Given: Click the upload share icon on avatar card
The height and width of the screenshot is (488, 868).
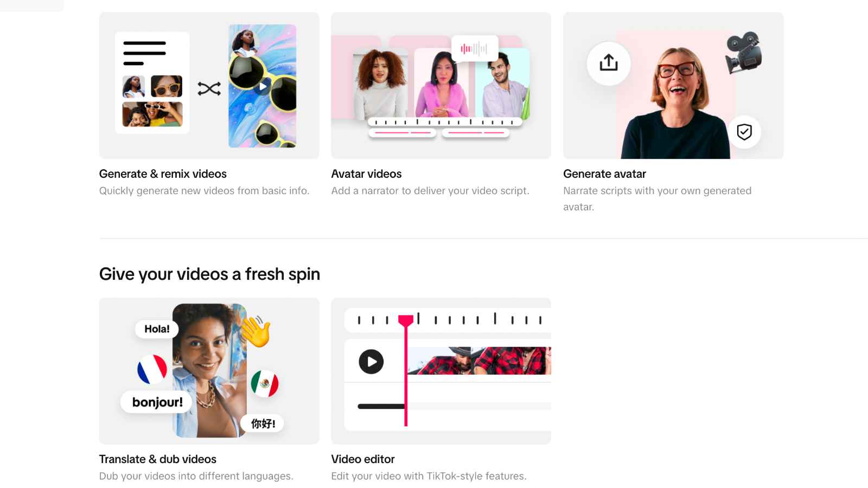Looking at the screenshot, I should [609, 63].
